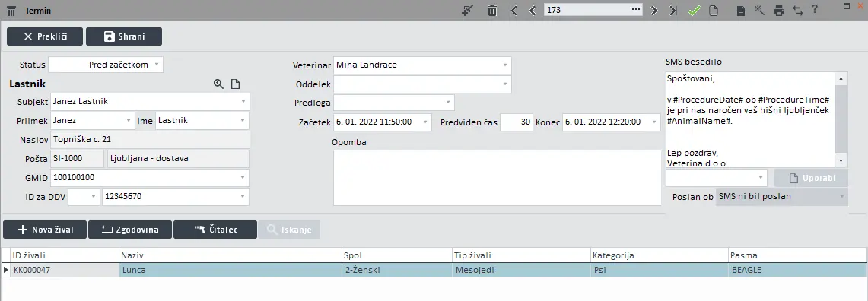
Task: Confirm with the green checkmark icon
Action: 695,11
